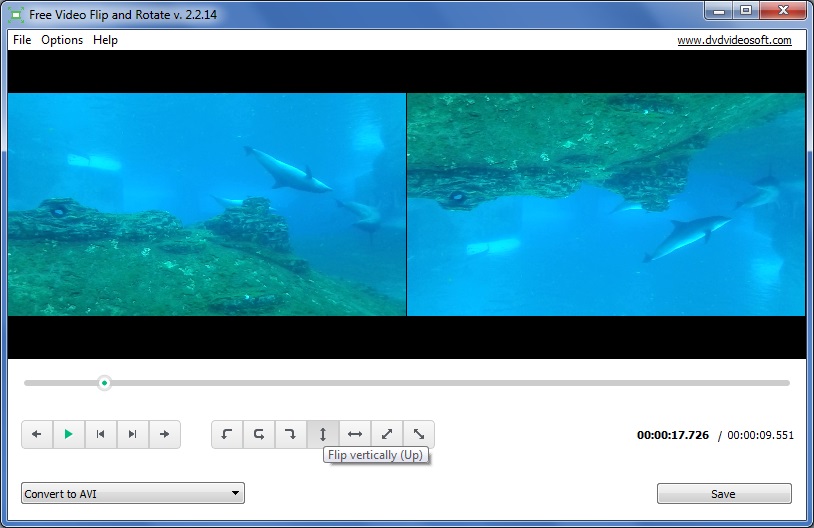This screenshot has height=528, width=814.
Task: Rotate the video 180 degrees
Action: [x=259, y=434]
